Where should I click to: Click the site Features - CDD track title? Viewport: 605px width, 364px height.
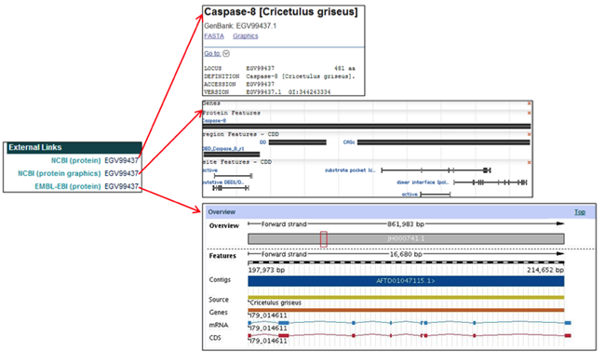[237, 162]
